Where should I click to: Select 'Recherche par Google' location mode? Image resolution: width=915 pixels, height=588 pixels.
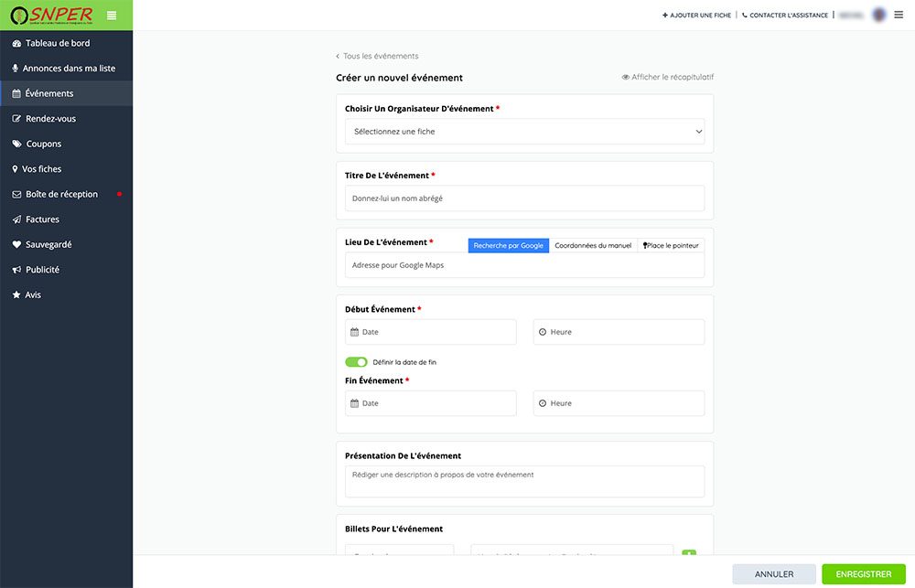(508, 245)
